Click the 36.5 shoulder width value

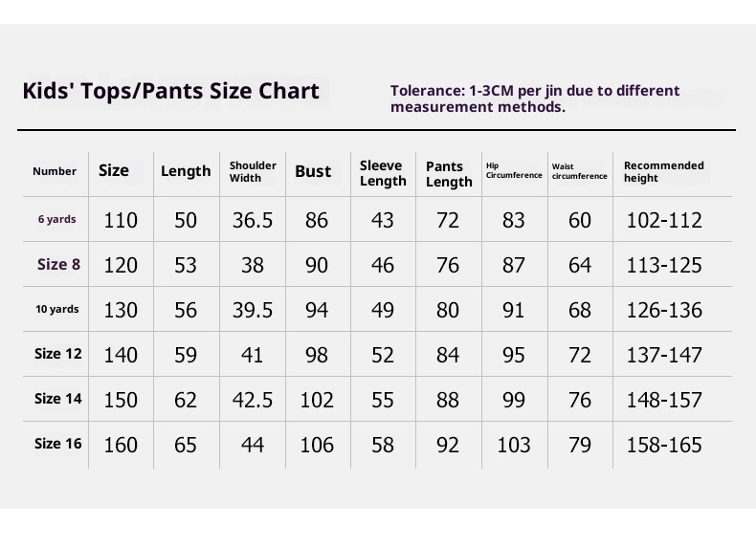[x=253, y=221]
